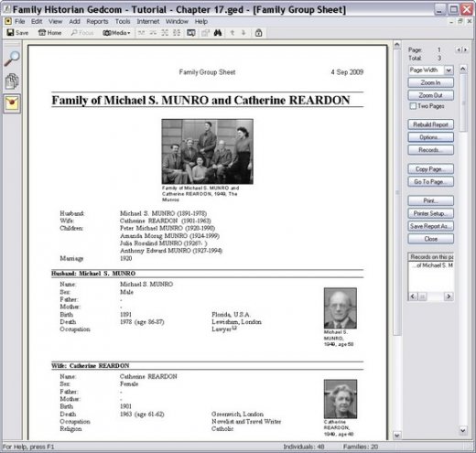Close the report with Close button
The height and width of the screenshot is (453, 476).
[430, 239]
